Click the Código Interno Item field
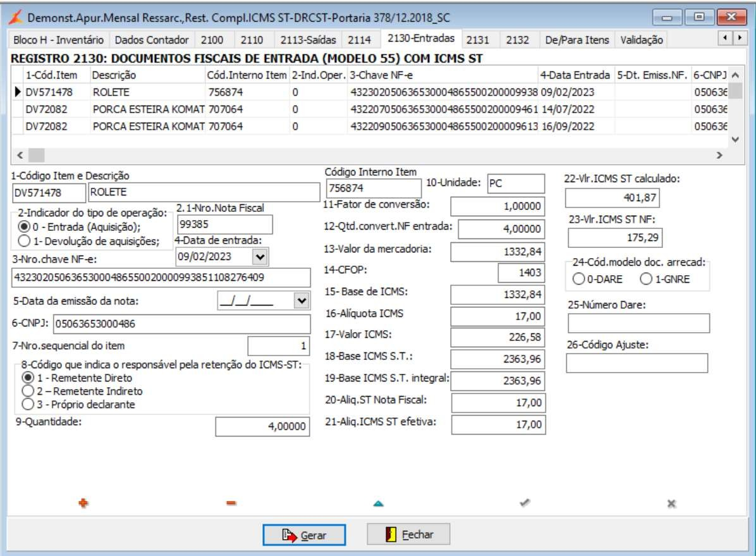 coord(374,188)
